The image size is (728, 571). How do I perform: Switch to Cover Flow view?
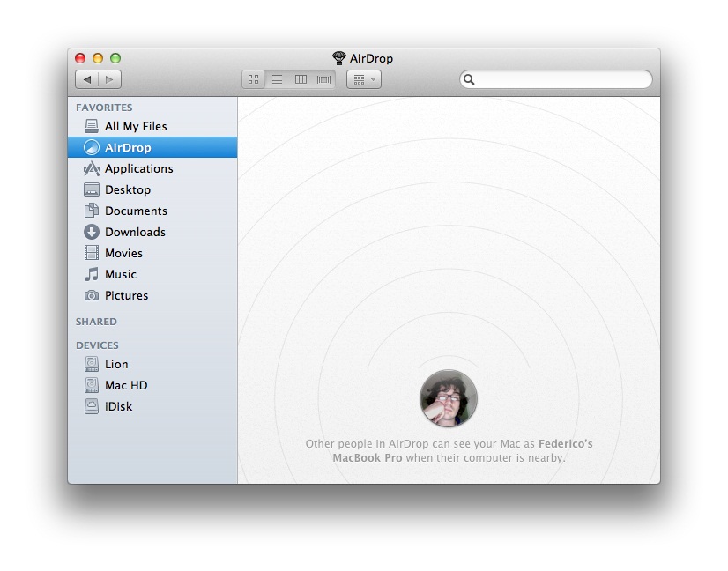click(x=323, y=79)
